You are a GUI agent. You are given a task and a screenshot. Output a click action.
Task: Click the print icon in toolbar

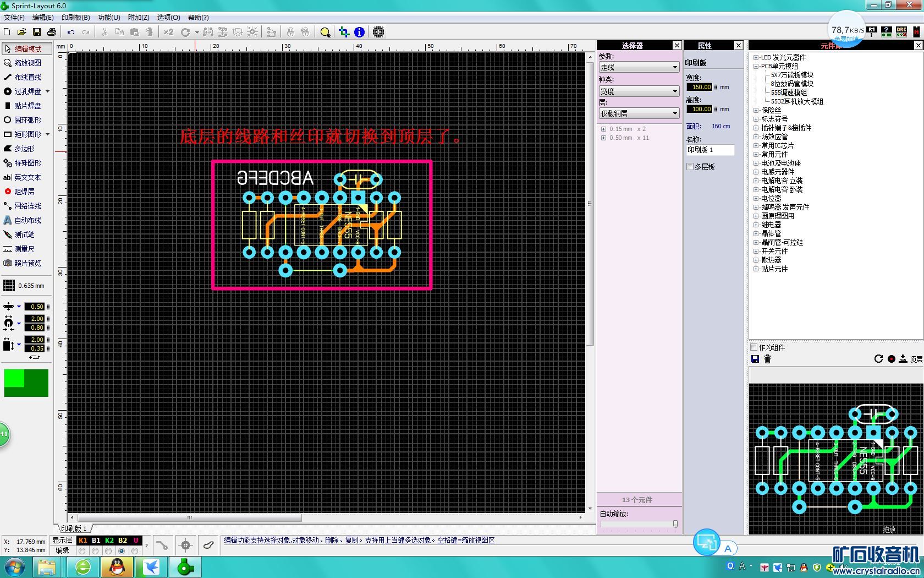(52, 32)
